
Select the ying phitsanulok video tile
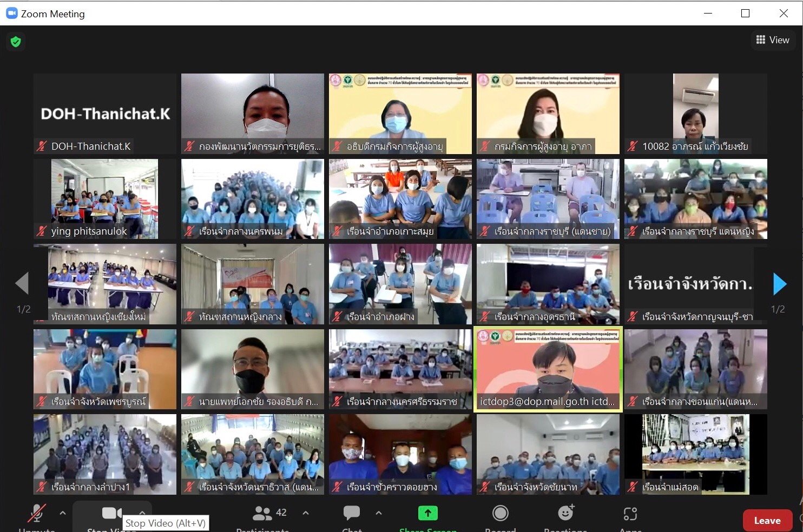point(105,198)
